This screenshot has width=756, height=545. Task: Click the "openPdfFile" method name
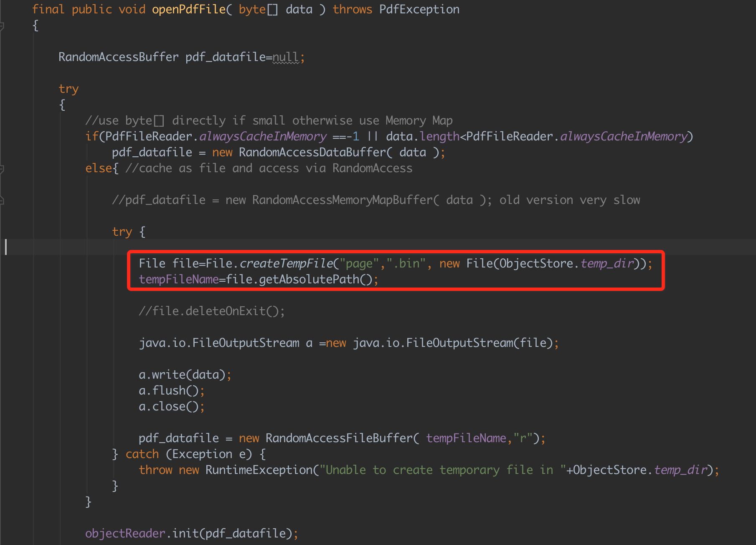[189, 9]
